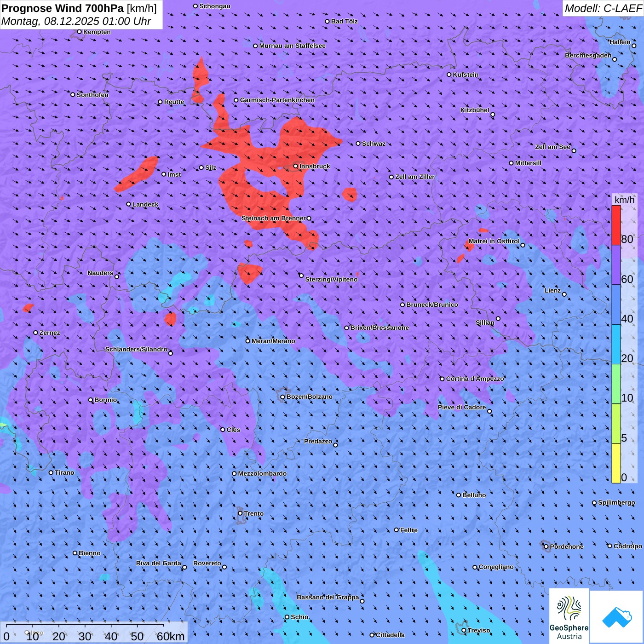Click the Zell am See label
The image size is (644, 644).
point(552,147)
